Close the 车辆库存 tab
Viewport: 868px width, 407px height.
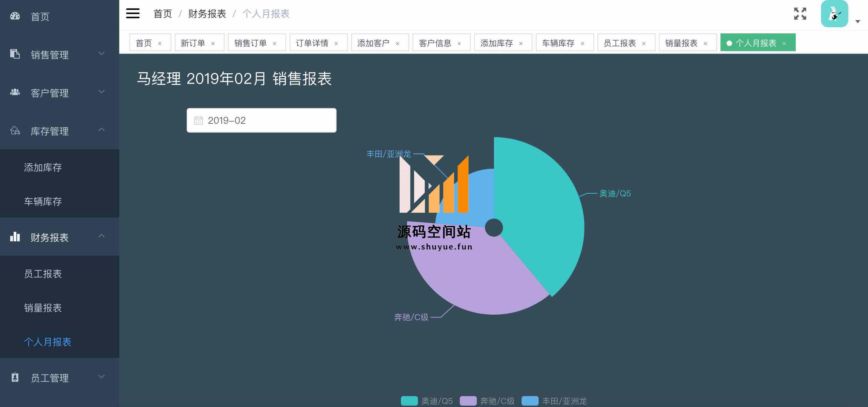(x=583, y=44)
